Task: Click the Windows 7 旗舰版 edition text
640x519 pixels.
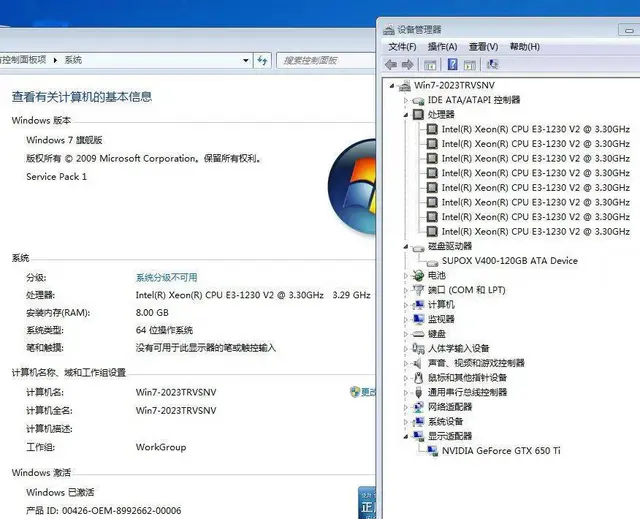Action: click(x=64, y=140)
